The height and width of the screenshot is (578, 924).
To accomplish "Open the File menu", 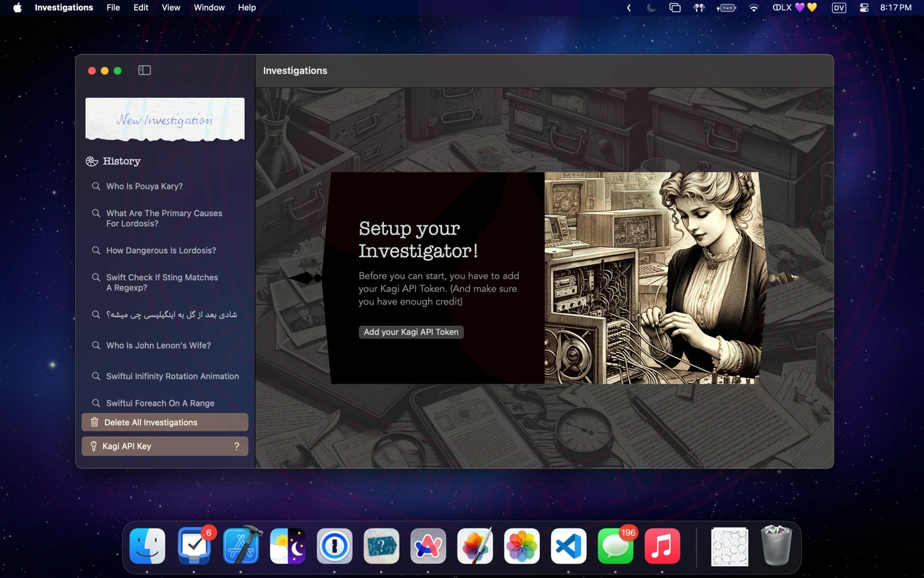I will click(x=113, y=8).
